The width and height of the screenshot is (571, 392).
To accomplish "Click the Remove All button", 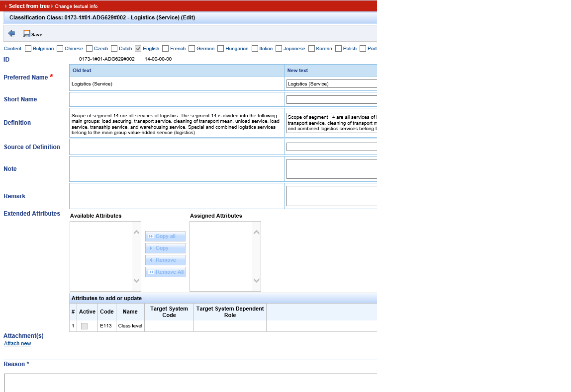I will click(165, 272).
